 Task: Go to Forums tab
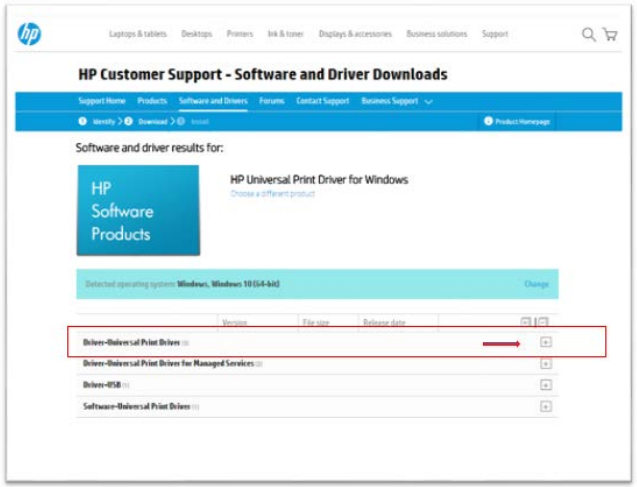pos(272,101)
